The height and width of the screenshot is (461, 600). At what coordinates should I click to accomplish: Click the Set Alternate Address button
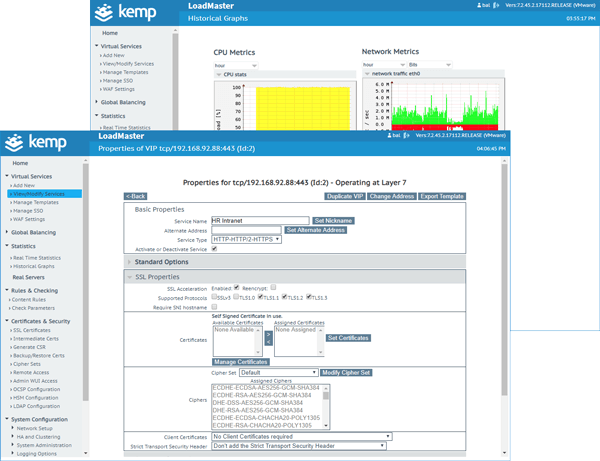point(316,230)
